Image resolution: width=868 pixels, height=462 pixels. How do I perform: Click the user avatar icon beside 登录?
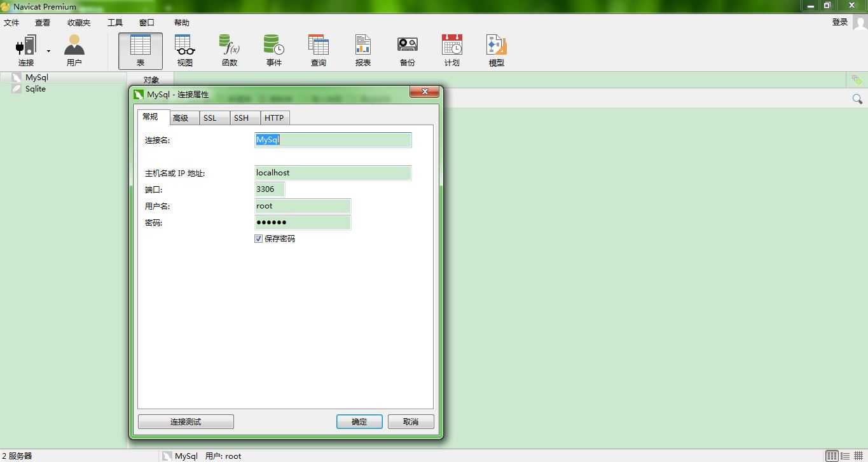pyautogui.click(x=860, y=22)
